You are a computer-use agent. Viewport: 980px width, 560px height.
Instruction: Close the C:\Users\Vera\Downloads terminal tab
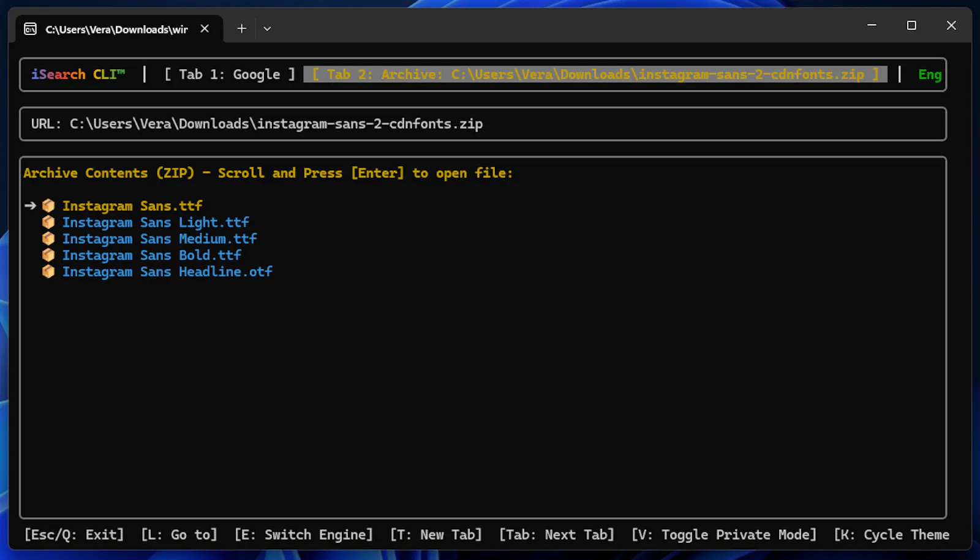click(205, 29)
